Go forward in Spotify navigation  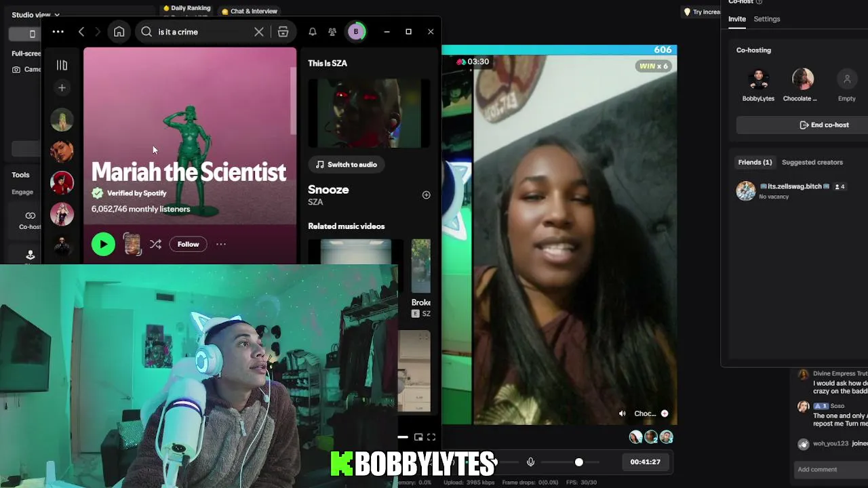98,32
